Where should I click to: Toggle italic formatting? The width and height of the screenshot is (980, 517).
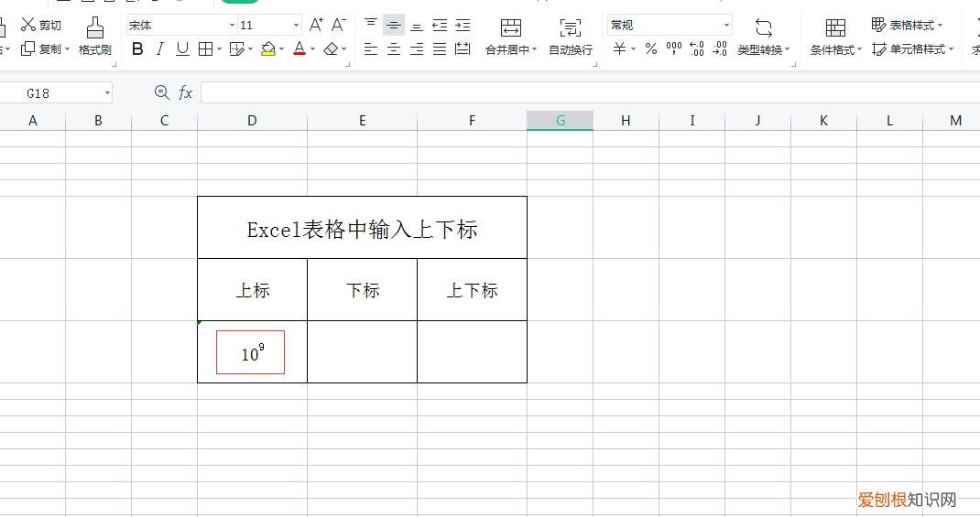(x=160, y=48)
